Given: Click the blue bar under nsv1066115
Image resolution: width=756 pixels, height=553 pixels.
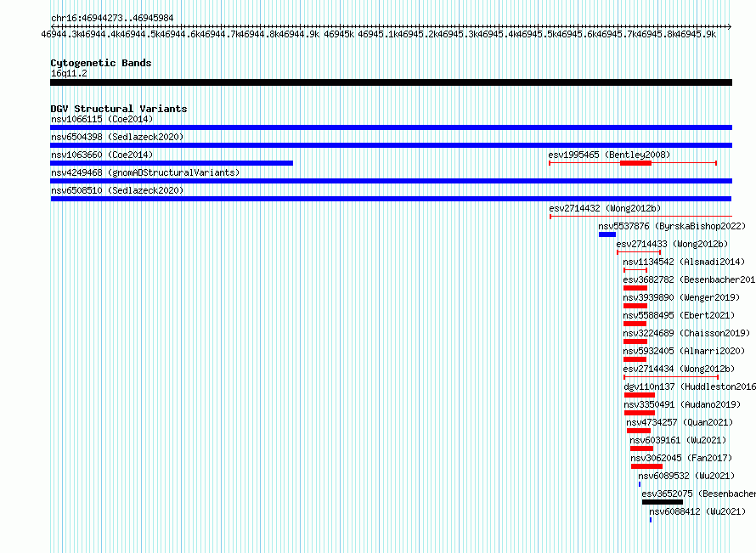Looking at the screenshot, I should pos(391,127).
